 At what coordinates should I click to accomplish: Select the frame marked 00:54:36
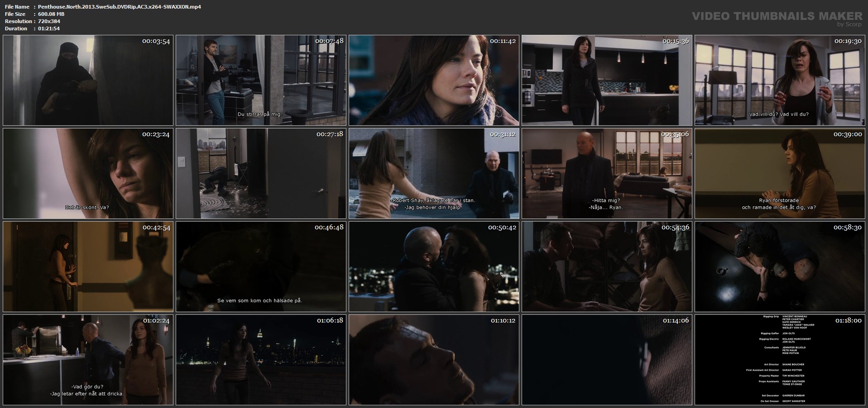(607, 266)
